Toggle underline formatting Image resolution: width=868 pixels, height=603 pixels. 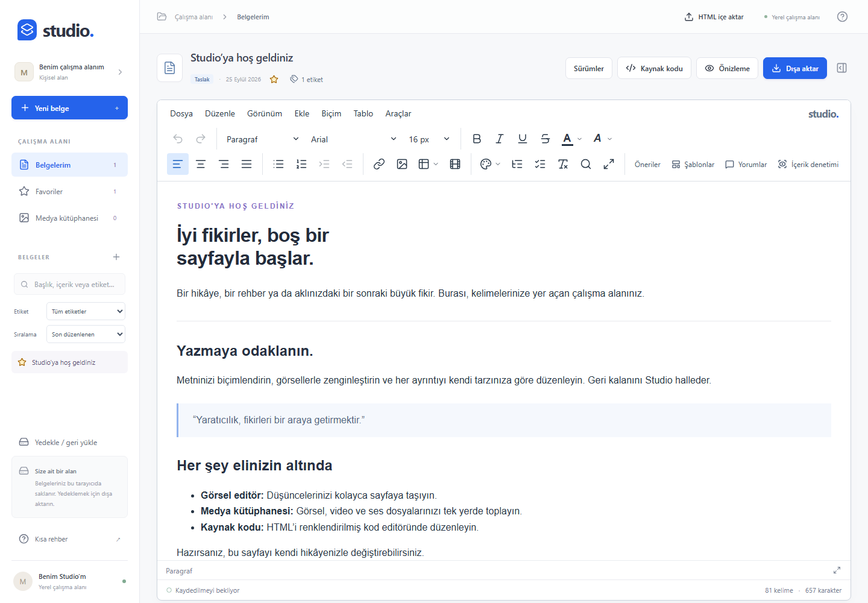click(x=523, y=139)
